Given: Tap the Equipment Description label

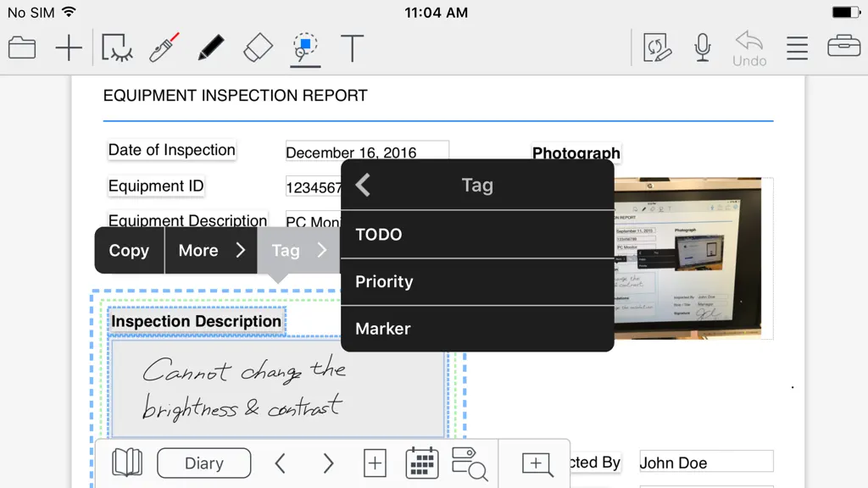Looking at the screenshot, I should (x=187, y=220).
